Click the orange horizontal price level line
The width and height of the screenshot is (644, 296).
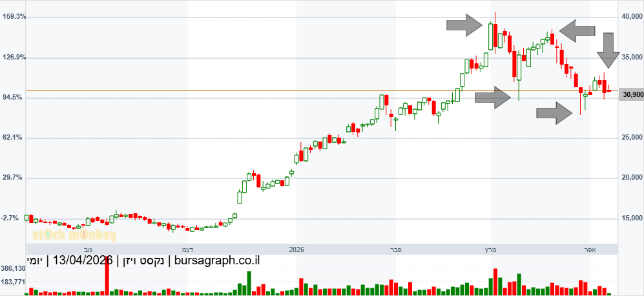[x=322, y=91]
